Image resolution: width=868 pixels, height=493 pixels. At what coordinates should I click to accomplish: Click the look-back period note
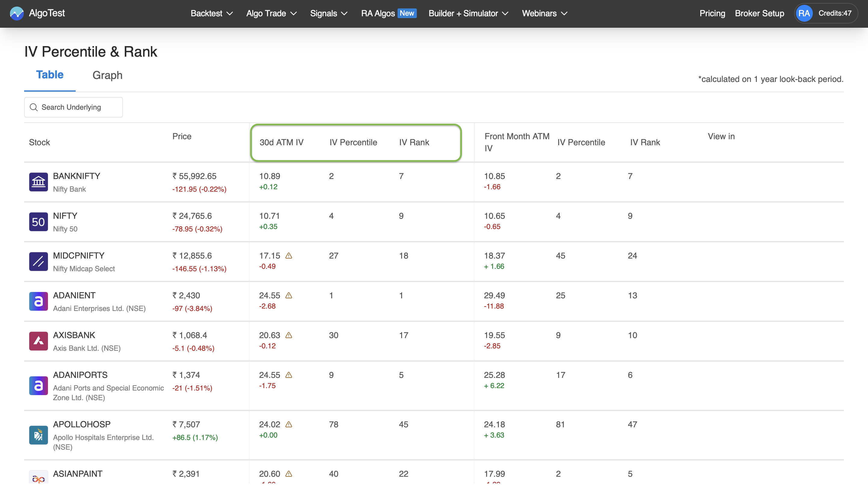[771, 79]
